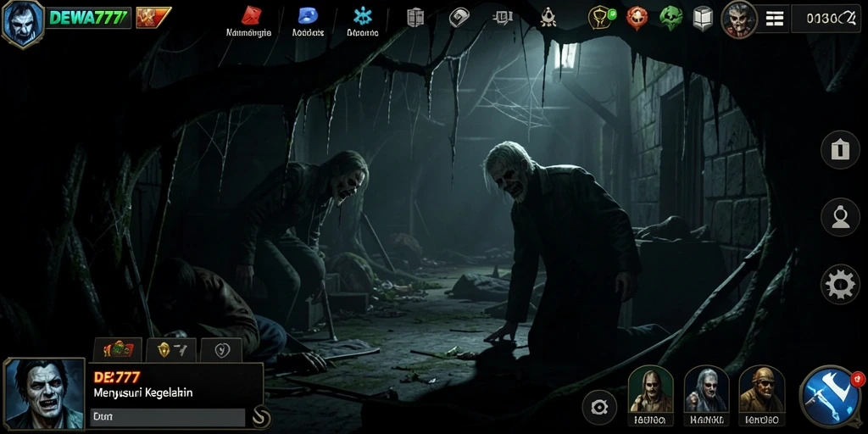The image size is (868, 434).
Task: Click the DE:777 orange title text
Action: [117, 377]
